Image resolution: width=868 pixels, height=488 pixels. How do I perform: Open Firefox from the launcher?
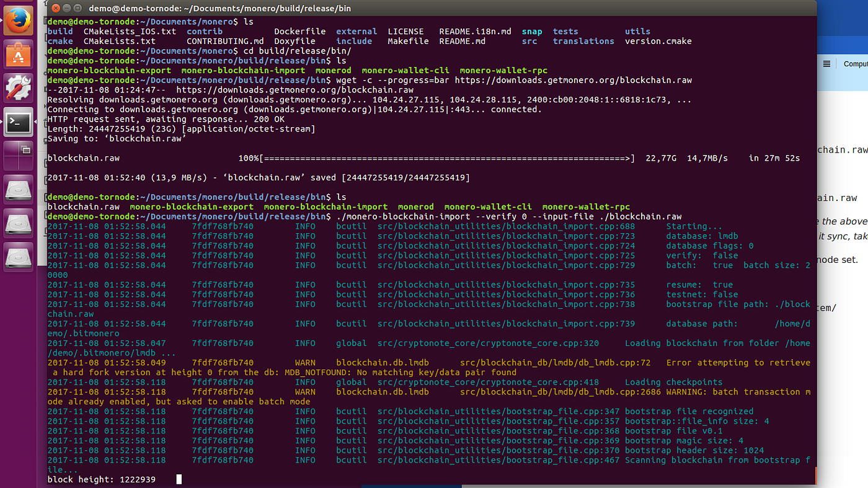point(18,19)
